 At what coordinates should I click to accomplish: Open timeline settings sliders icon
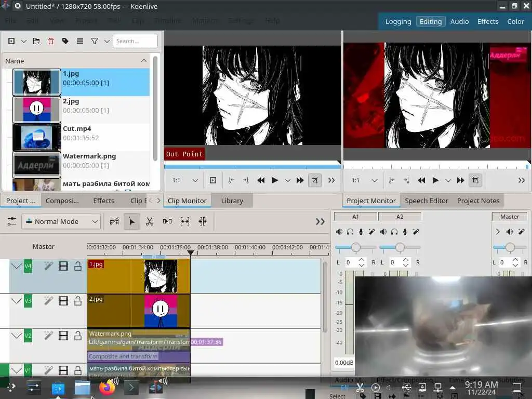[x=11, y=221]
